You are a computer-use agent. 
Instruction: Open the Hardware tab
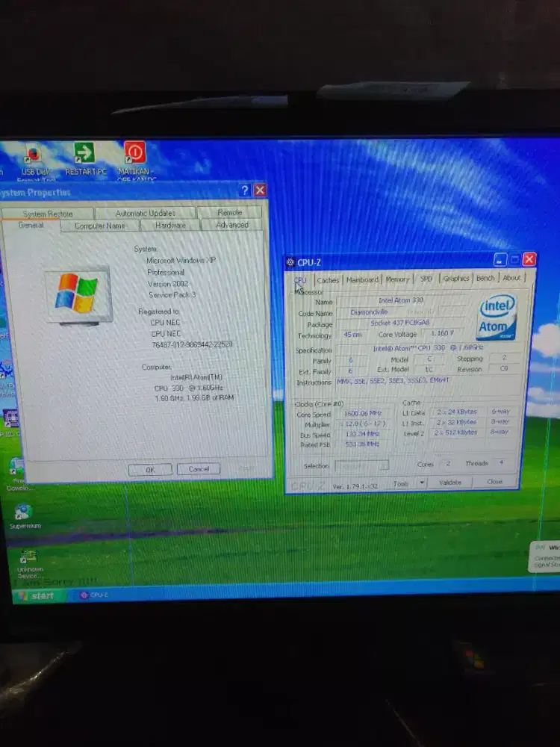tap(170, 225)
